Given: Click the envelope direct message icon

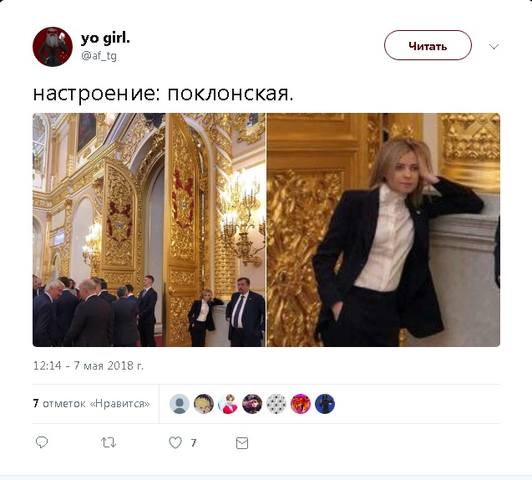Looking at the screenshot, I should coord(242,443).
